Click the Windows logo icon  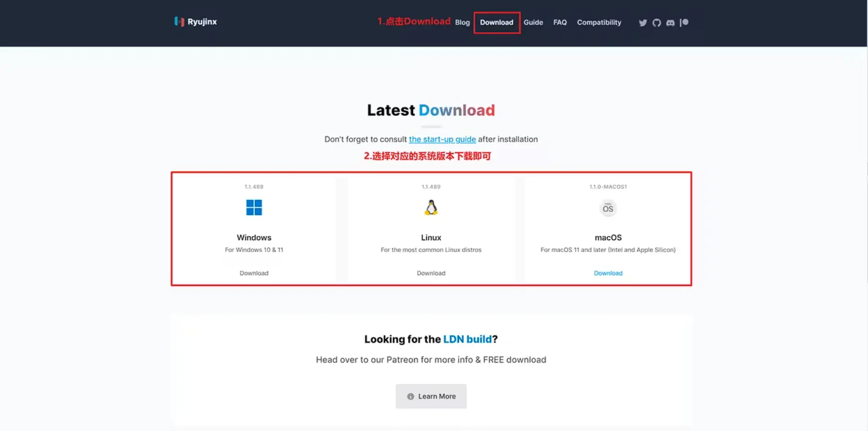click(x=254, y=208)
